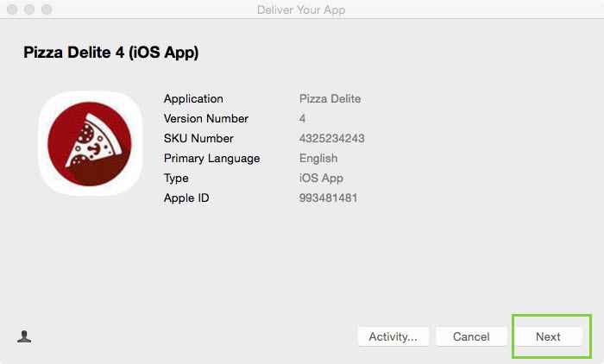Select the SKU number 4325234243
Screen dimensions: 604x364
(x=333, y=139)
